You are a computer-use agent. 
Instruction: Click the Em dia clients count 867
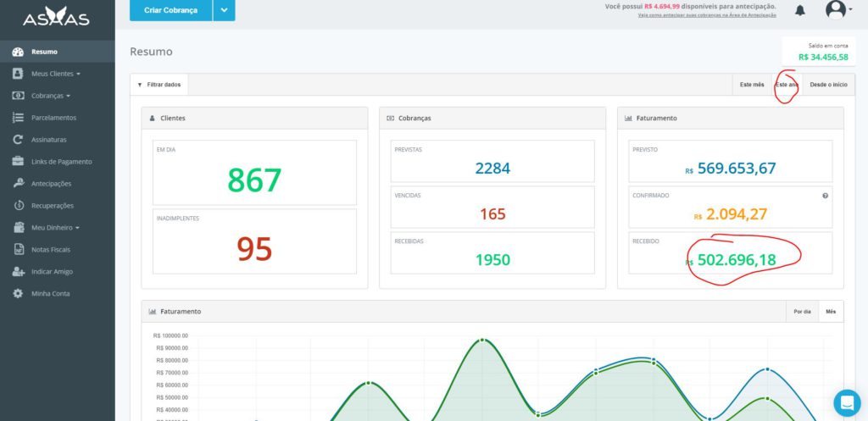pos(254,180)
